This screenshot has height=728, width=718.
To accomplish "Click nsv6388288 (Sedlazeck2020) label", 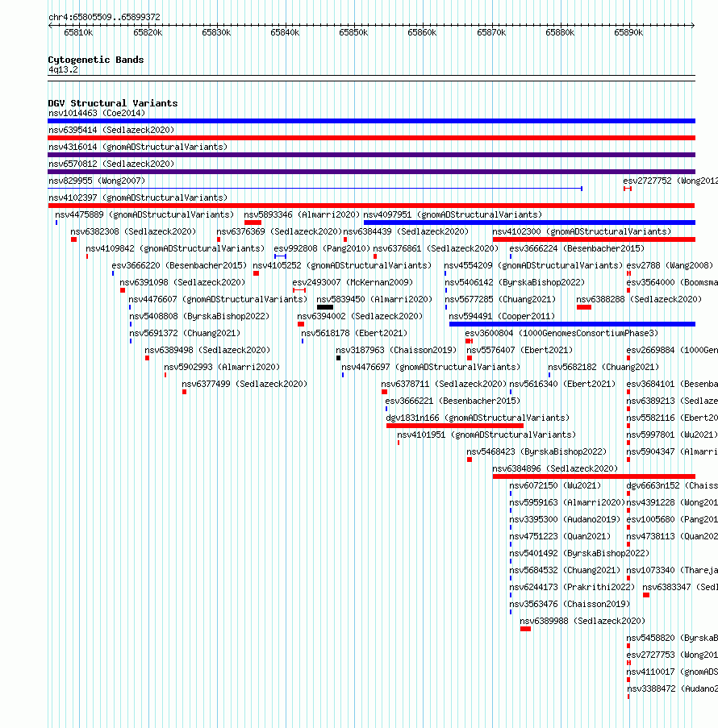I will (x=639, y=299).
